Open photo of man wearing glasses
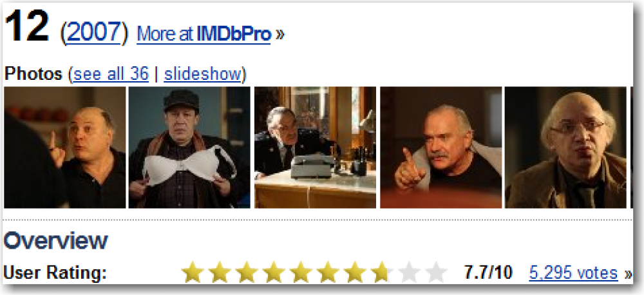 [x=565, y=147]
